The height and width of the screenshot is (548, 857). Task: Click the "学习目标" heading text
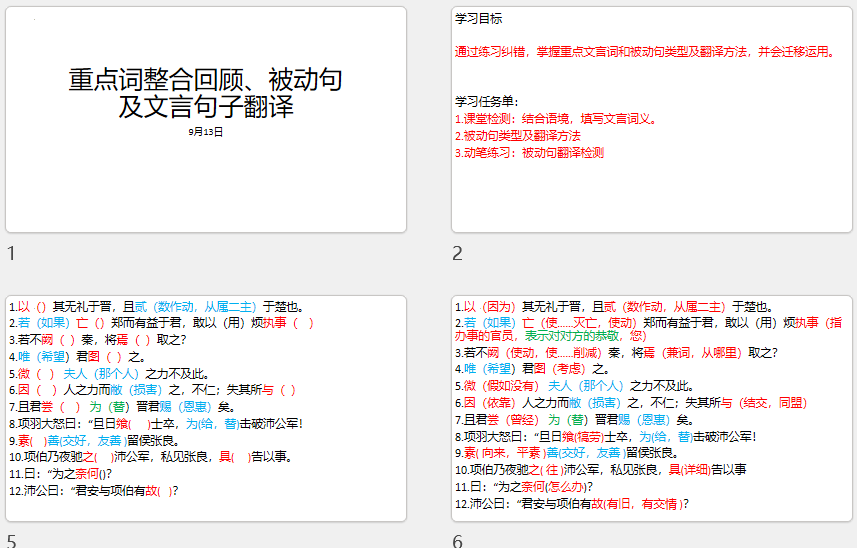pos(479,19)
